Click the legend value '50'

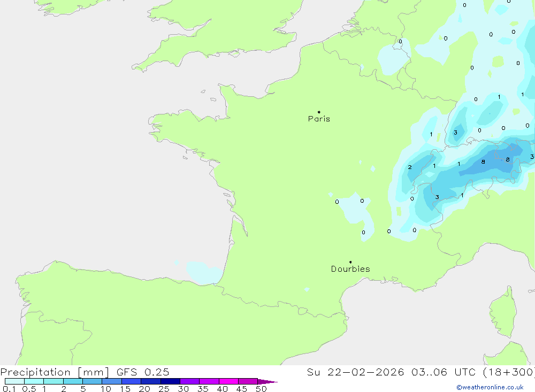261,389
